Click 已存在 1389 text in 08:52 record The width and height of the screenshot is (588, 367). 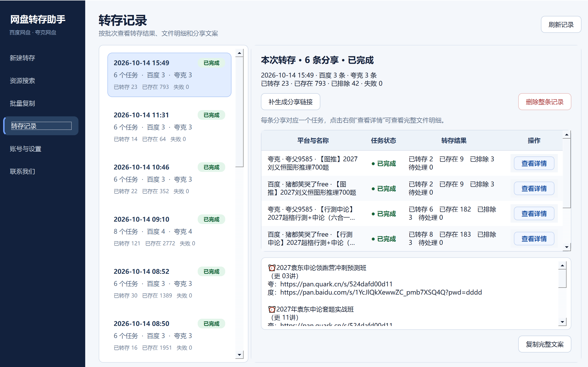point(157,295)
